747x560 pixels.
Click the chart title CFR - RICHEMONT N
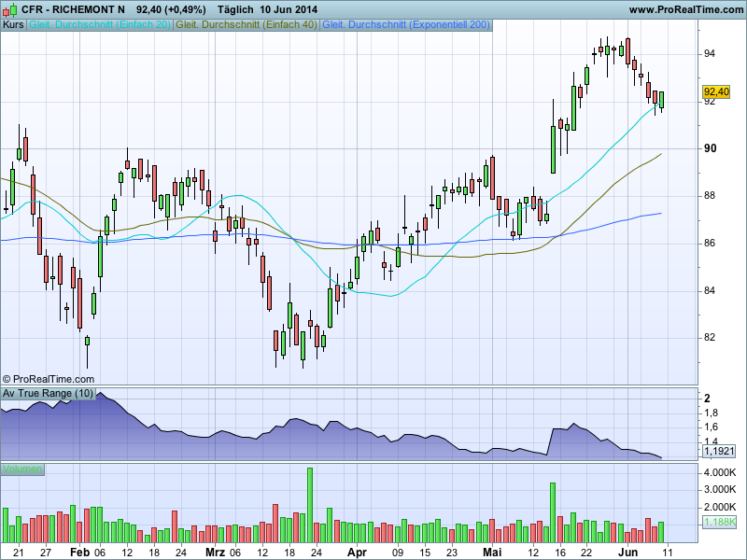click(x=73, y=9)
